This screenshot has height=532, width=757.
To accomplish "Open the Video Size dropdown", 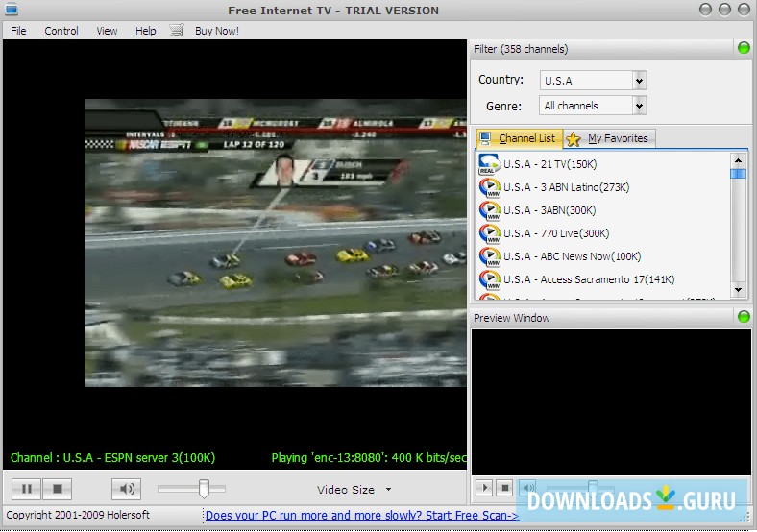I will (388, 490).
